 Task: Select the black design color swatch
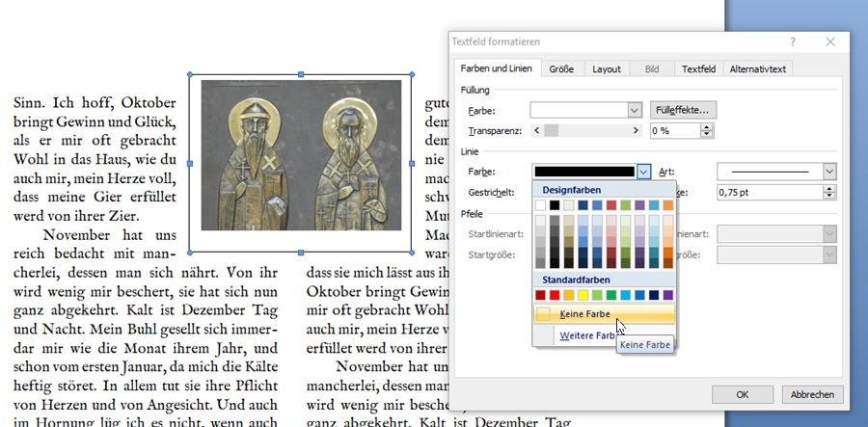pos(555,205)
